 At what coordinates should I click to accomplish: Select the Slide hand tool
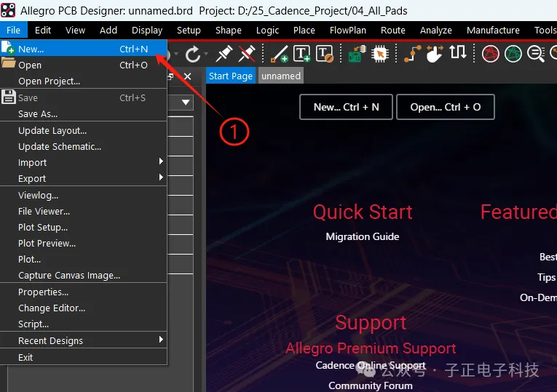tap(435, 54)
